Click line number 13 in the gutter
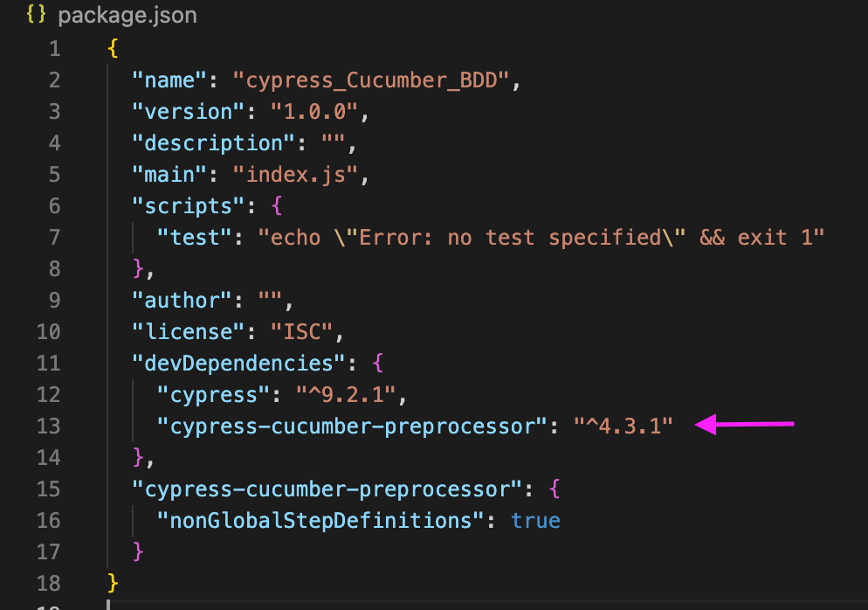Viewport: 868px width, 610px height. point(48,426)
